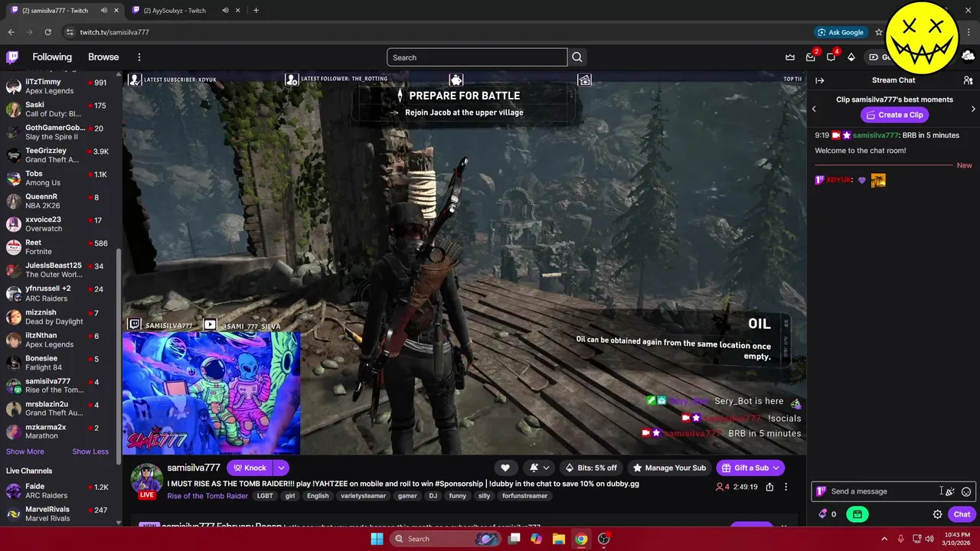
Task: Show next chat highlight with right chevron
Action: pos(973,109)
